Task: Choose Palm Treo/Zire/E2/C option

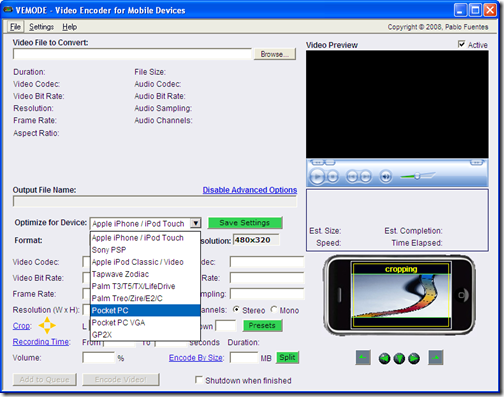Action: click(145, 298)
